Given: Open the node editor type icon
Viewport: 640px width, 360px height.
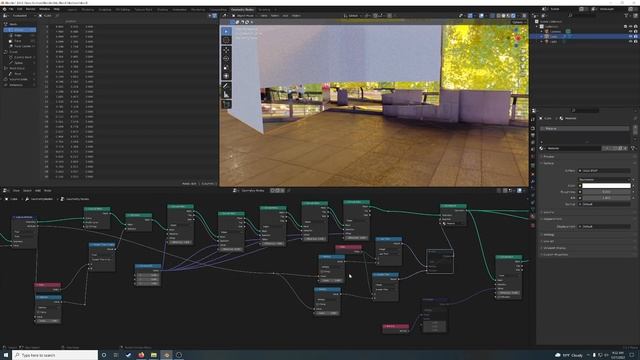Looking at the screenshot, I should pos(6,190).
